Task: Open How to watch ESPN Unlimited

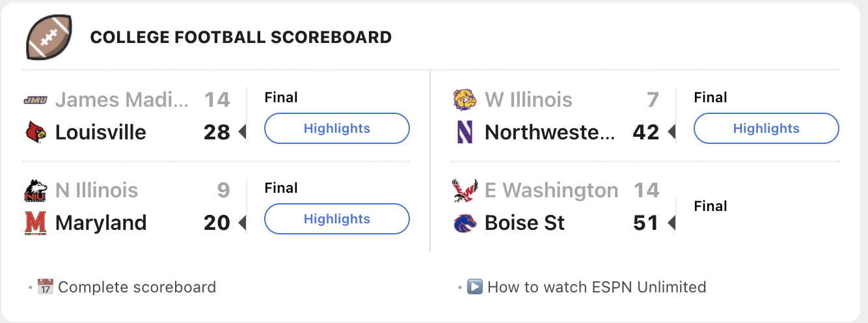Action: click(x=596, y=287)
